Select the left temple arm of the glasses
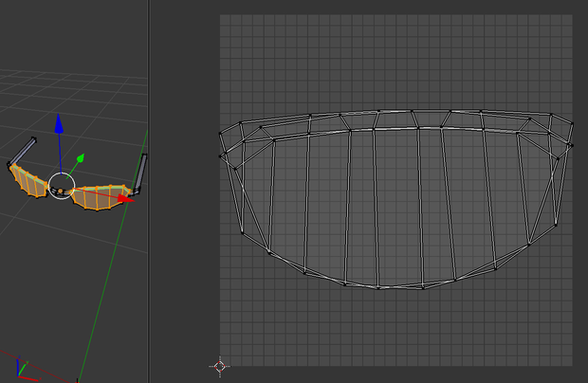 pyautogui.click(x=24, y=151)
